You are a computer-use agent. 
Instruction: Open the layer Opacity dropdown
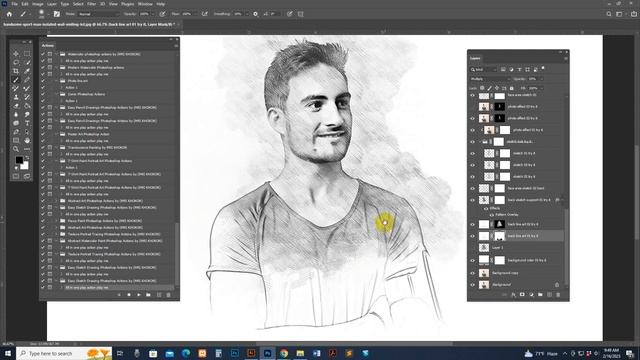coord(542,79)
